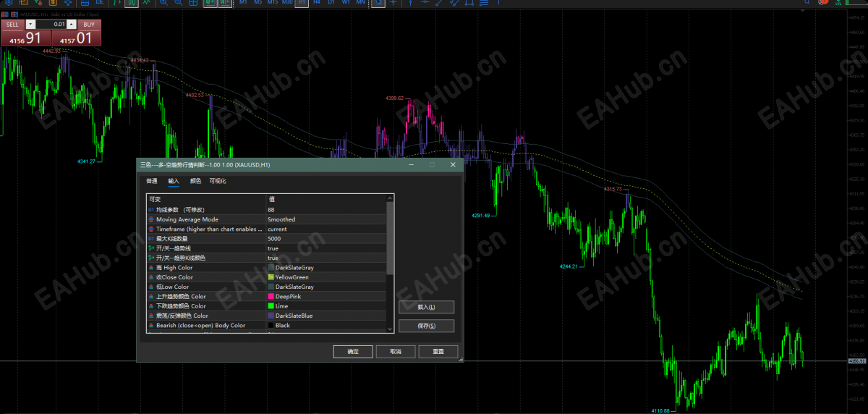Set timeframe to D1
Screen dimensions: 868x414
click(331, 3)
